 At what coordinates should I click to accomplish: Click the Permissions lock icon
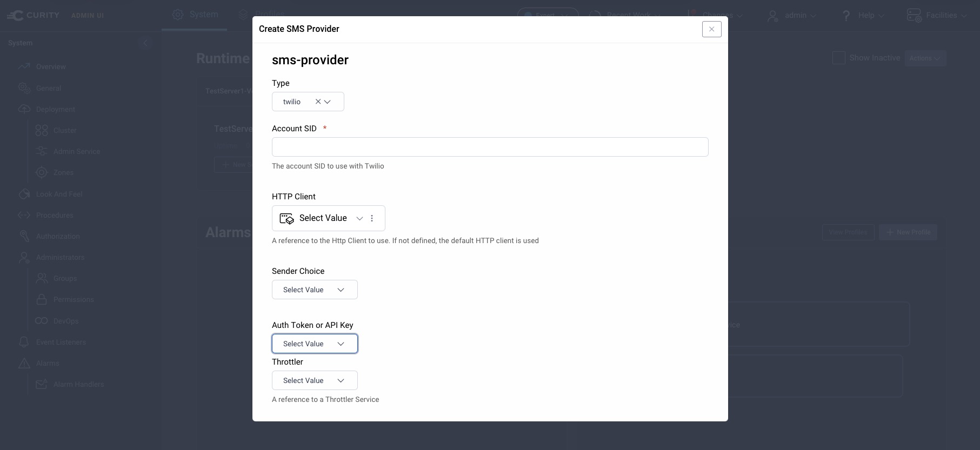[42, 299]
